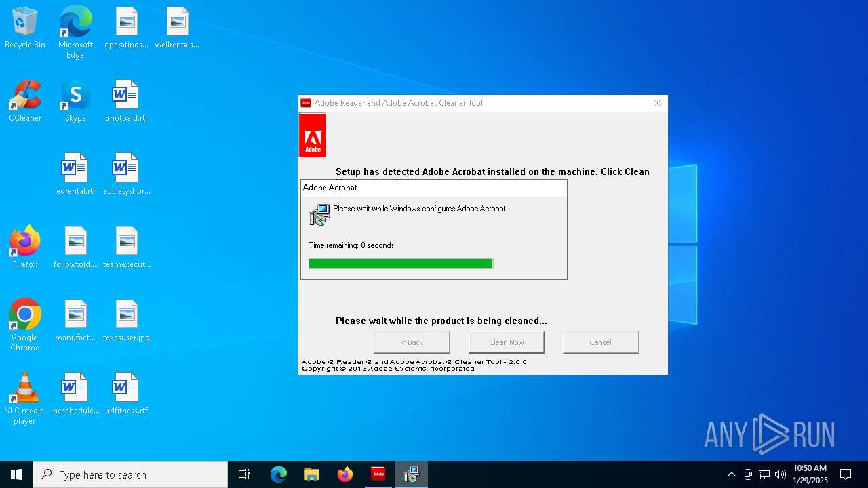Click the Cancel button

click(x=600, y=342)
